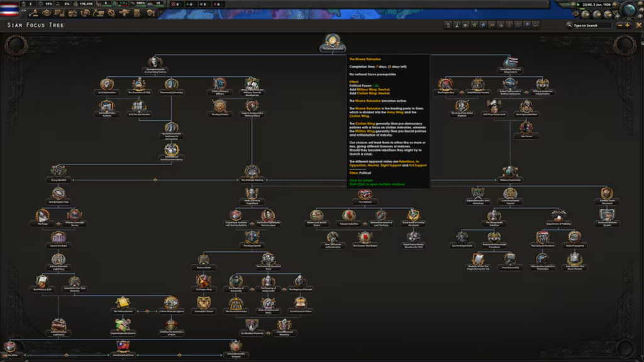The height and width of the screenshot is (362, 644).
Task: Select To Forge a King focus
Action: [204, 283]
